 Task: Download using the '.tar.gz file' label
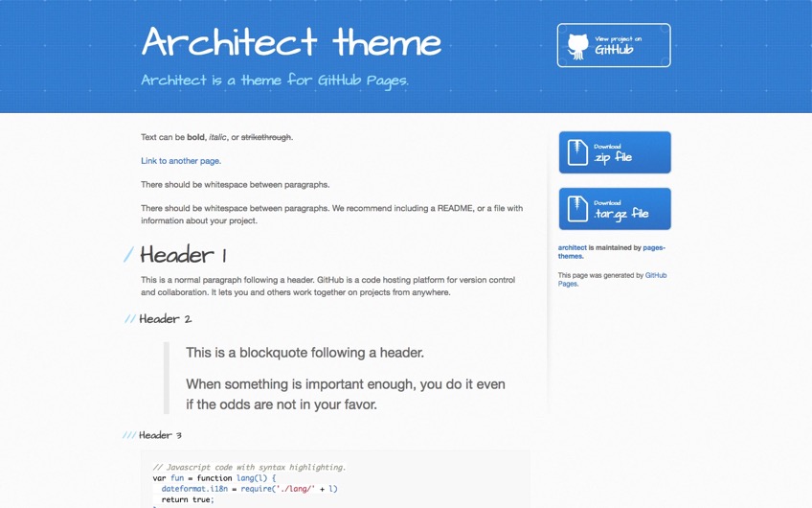621,214
